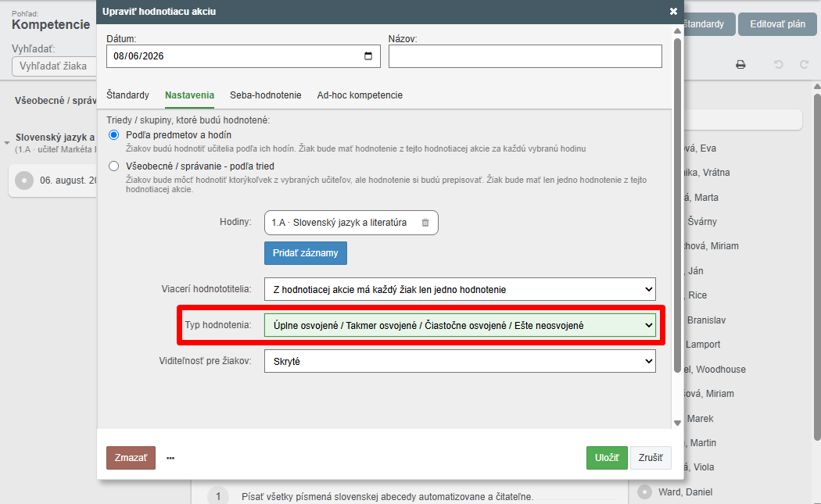The image size is (821, 504).
Task: Click the Vyhľadať žiaka search field
Action: [x=54, y=66]
